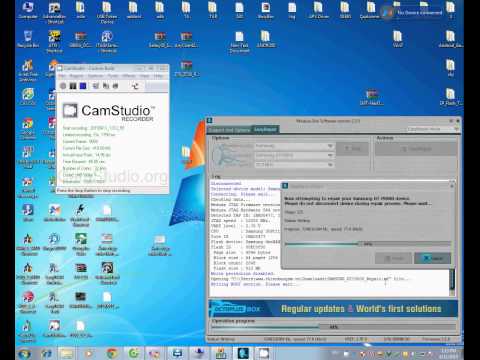Open the Options menu in CamStudio
The image size is (480, 360).
pos(96,76)
